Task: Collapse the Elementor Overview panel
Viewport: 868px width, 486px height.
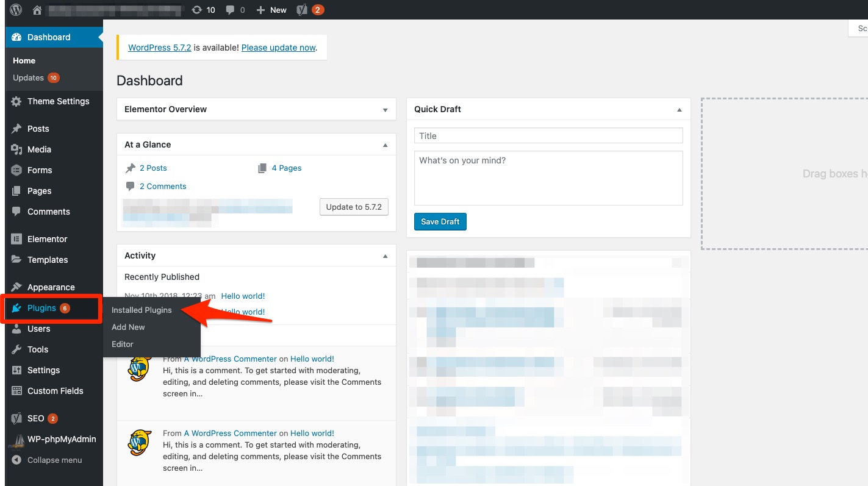Action: [x=385, y=110]
